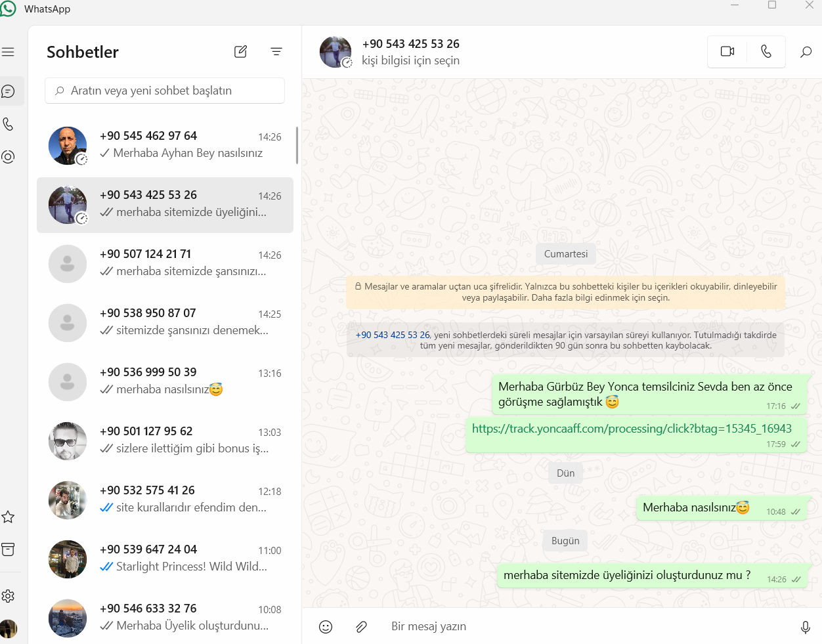The height and width of the screenshot is (644, 822).
Task: Open chat with +90 545 462 97 64
Action: (x=165, y=146)
